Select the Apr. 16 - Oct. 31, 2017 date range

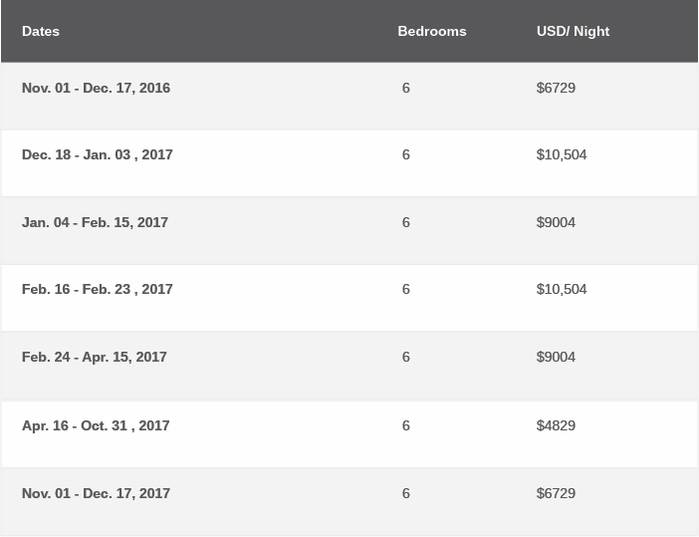pyautogui.click(x=95, y=426)
